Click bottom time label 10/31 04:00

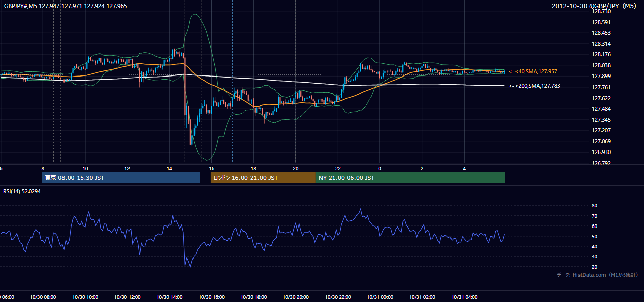[464, 297]
